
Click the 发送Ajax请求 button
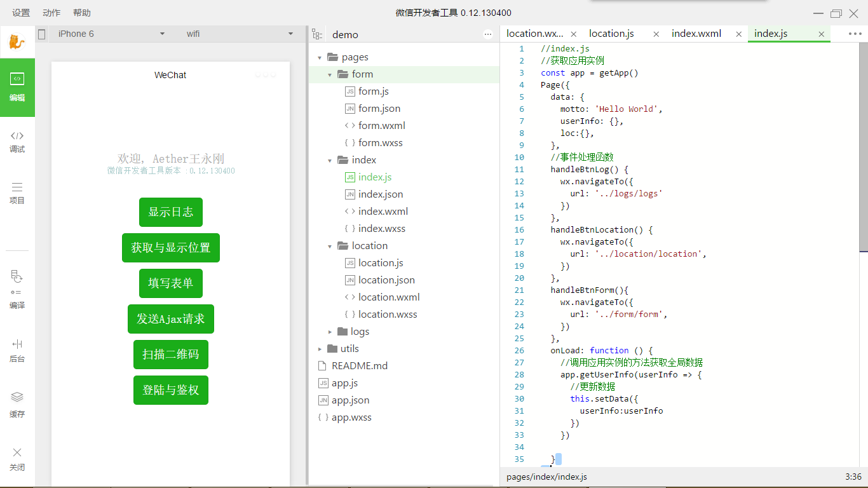point(171,319)
